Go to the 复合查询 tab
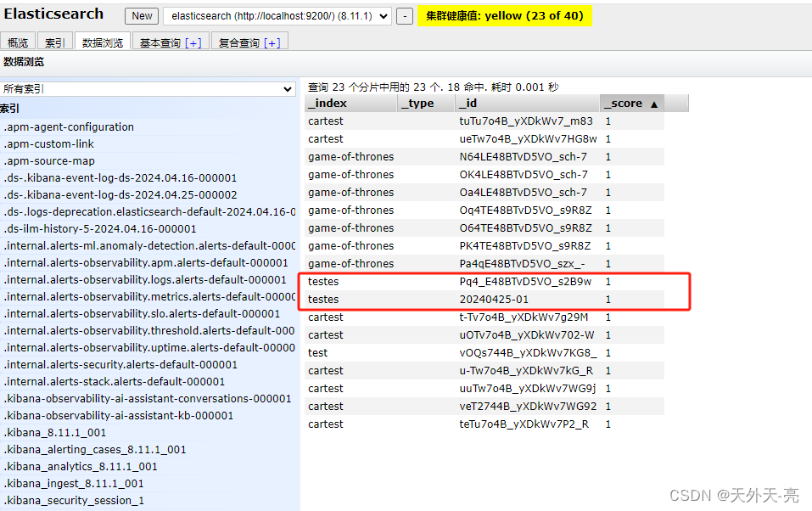The height and width of the screenshot is (511, 812). coord(238,42)
